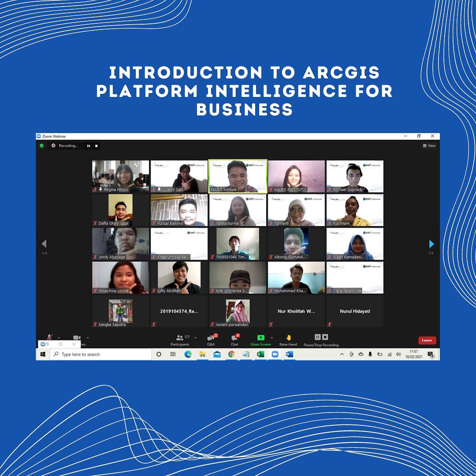The image size is (476, 476).
Task: Click the red Leave button
Action: coord(427,340)
